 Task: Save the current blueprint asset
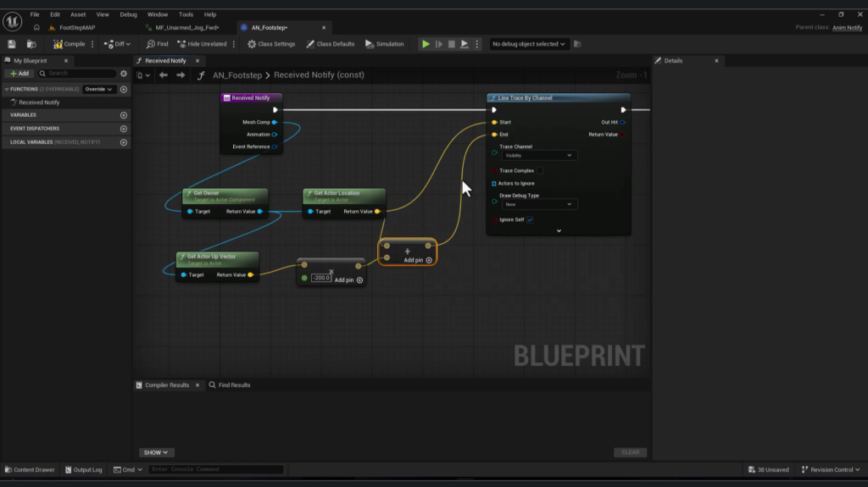pos(12,44)
